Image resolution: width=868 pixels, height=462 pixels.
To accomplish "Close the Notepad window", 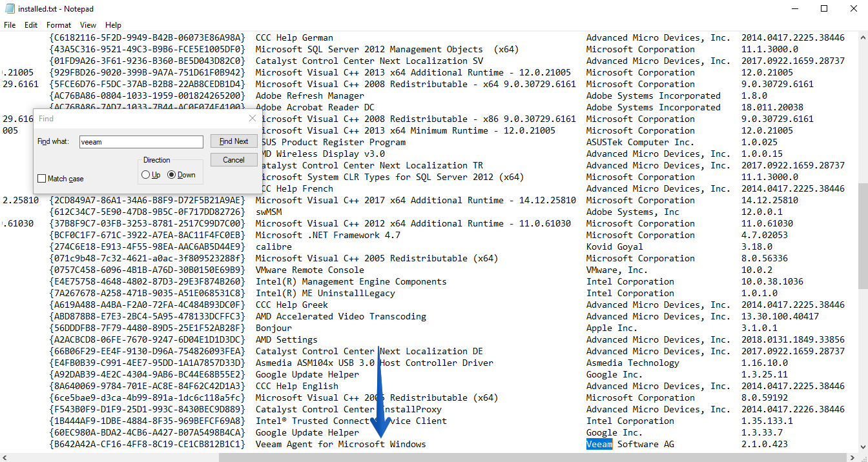I will (x=853, y=8).
